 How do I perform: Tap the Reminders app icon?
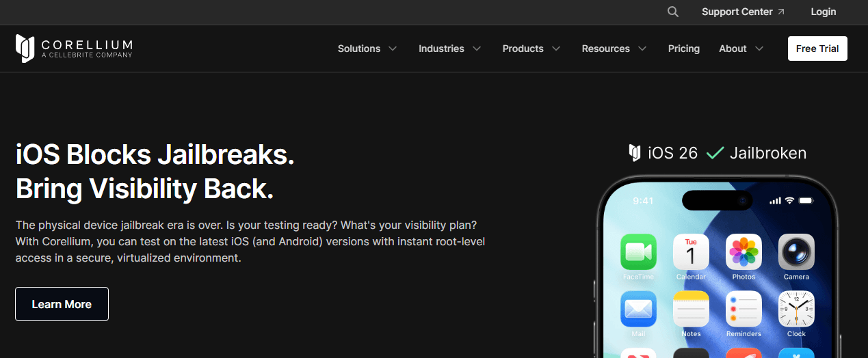click(744, 309)
